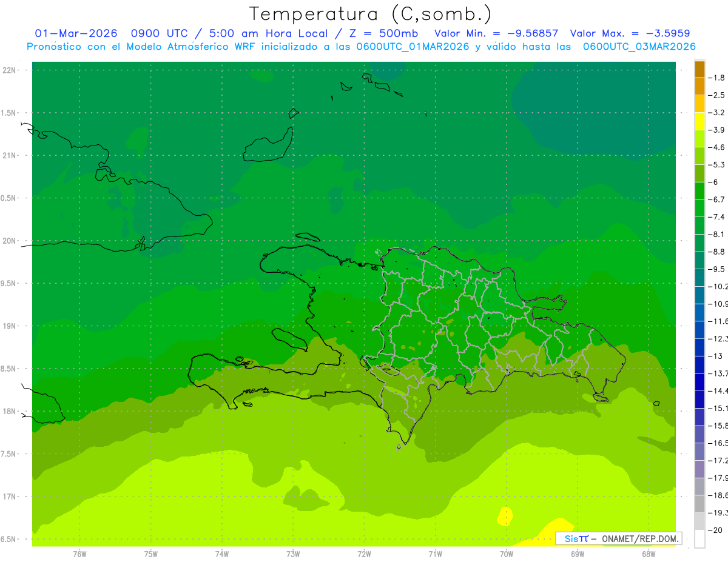Pick the lime swatch between -3.9 and -4.6
Image resolution: width=728 pixels, height=562 pixels.
point(699,139)
